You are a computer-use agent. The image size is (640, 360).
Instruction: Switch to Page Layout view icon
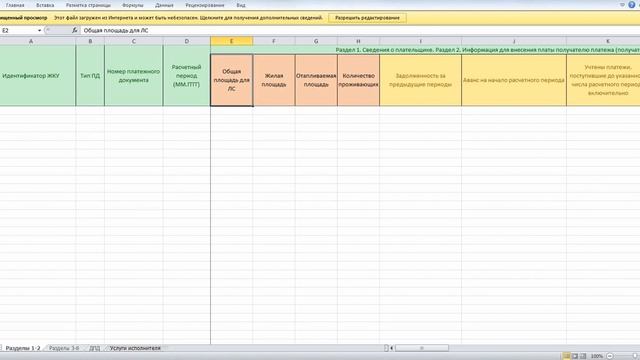[575, 356]
